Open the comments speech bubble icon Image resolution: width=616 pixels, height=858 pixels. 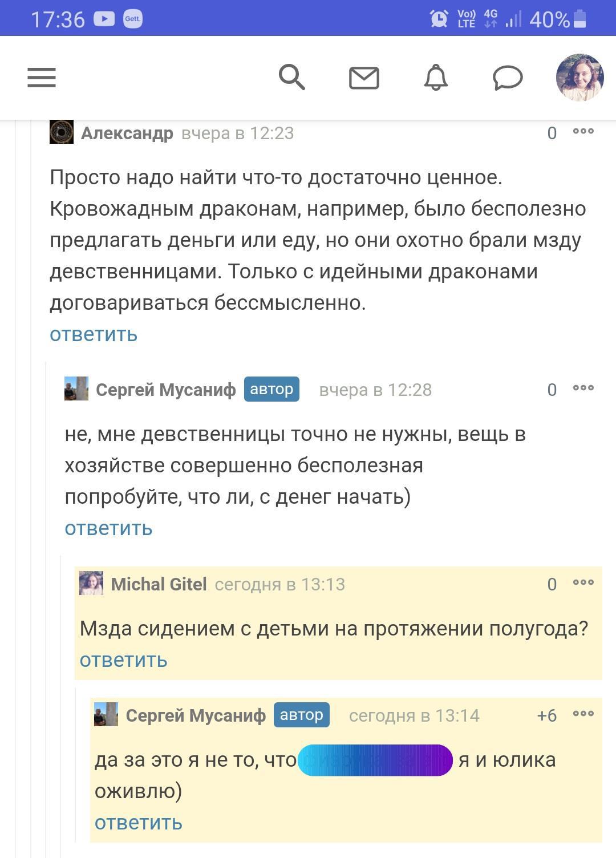508,78
